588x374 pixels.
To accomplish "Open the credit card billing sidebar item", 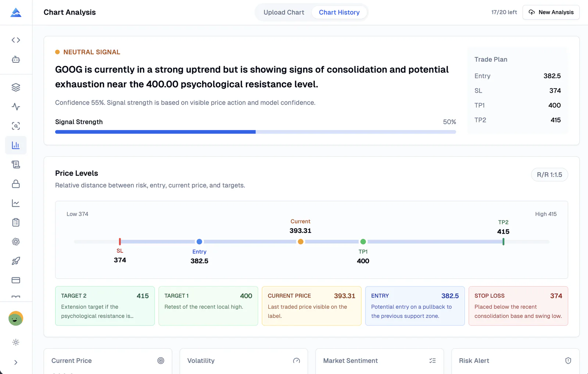I will [16, 280].
